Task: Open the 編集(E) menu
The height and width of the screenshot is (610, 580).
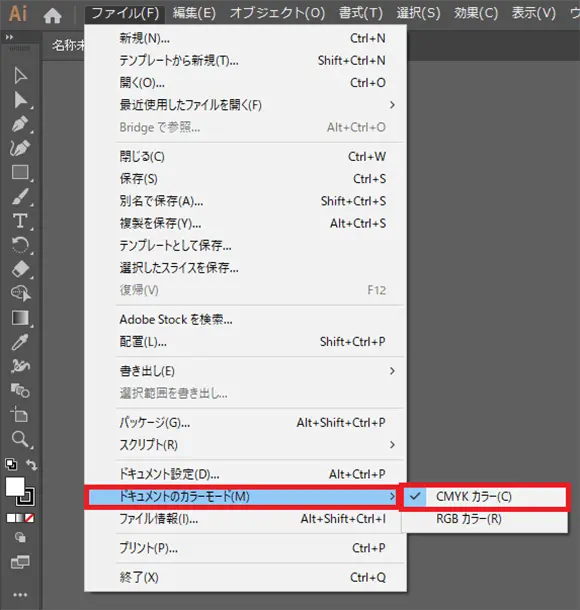Action: point(194,14)
